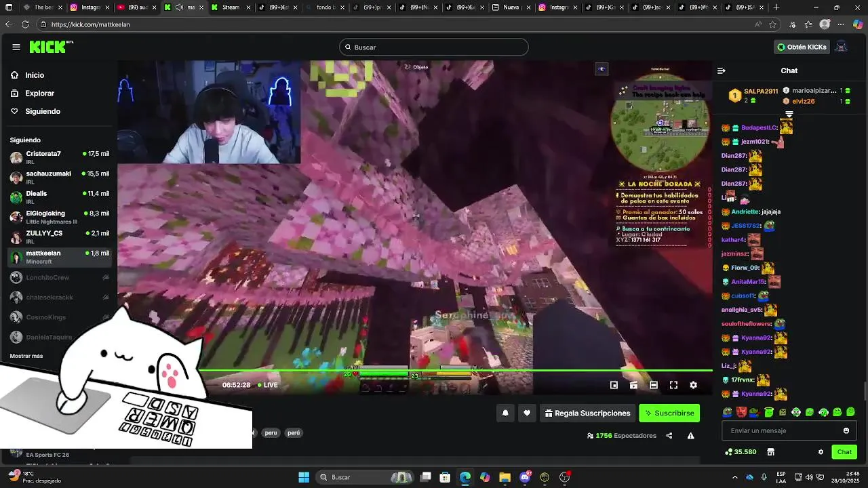Share the stream icon
This screenshot has height=488, width=868.
tap(669, 436)
